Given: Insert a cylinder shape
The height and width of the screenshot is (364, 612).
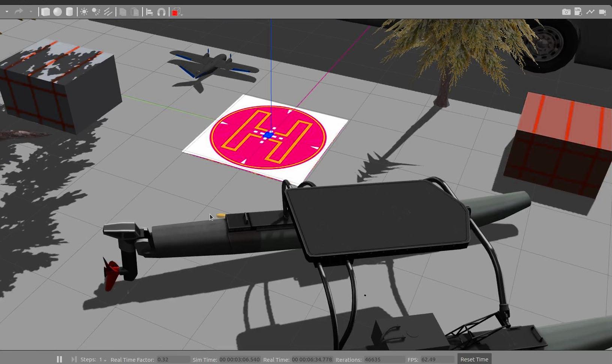Looking at the screenshot, I should [69, 12].
